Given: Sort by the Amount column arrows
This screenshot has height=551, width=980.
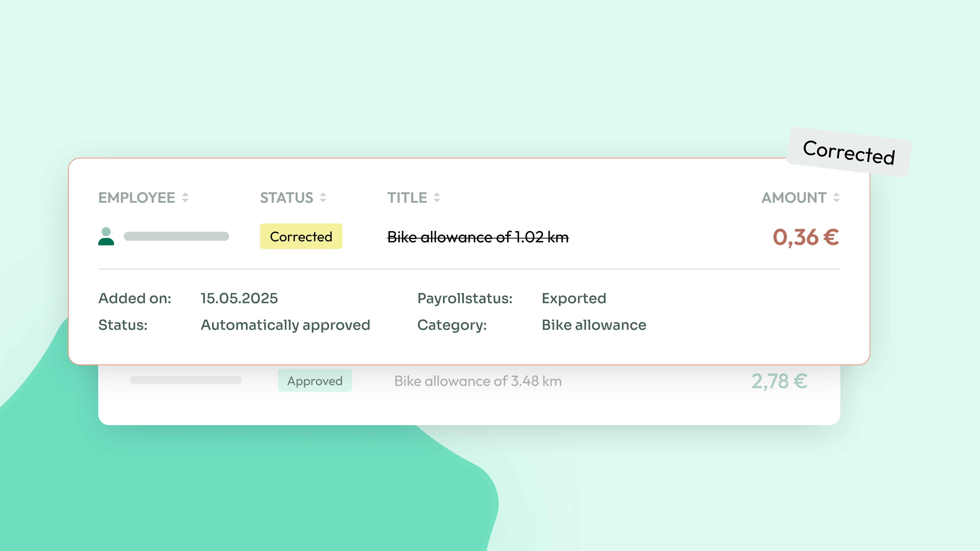Looking at the screenshot, I should point(836,197).
